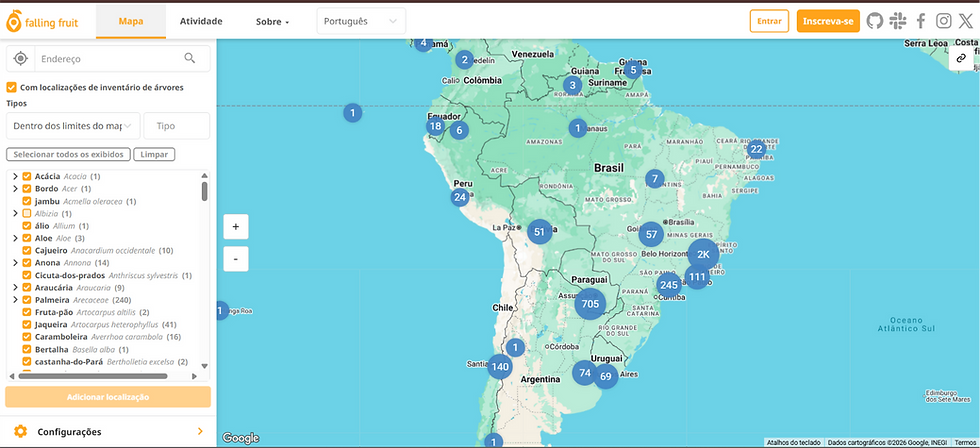The height and width of the screenshot is (448, 980).
Task: Uncheck the Acácia checkbox
Action: (26, 176)
